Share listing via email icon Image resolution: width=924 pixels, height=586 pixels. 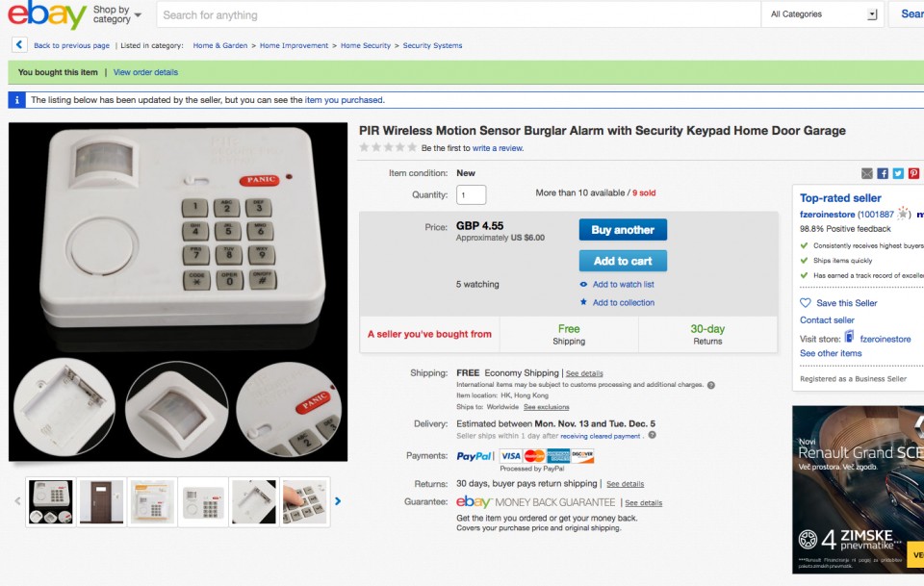coord(867,173)
